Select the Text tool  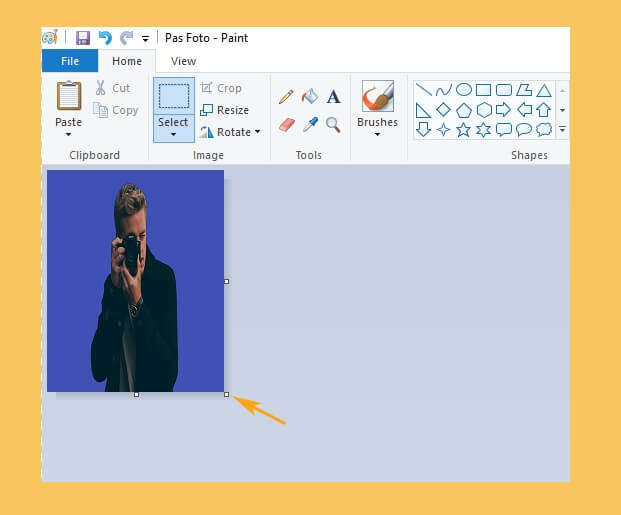pos(333,97)
